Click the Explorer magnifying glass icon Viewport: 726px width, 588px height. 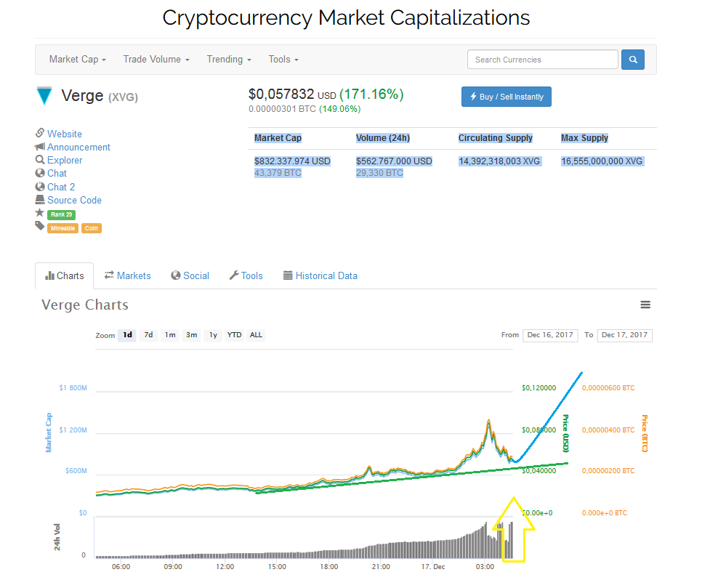point(39,160)
